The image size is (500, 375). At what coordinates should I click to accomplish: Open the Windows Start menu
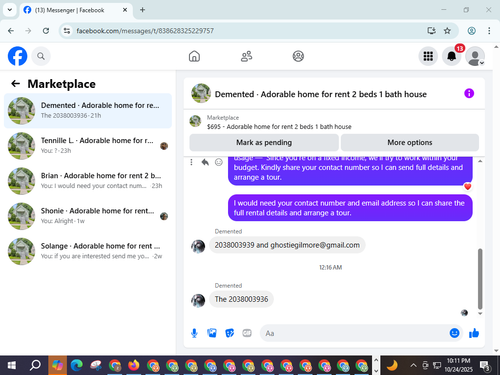(x=11, y=366)
